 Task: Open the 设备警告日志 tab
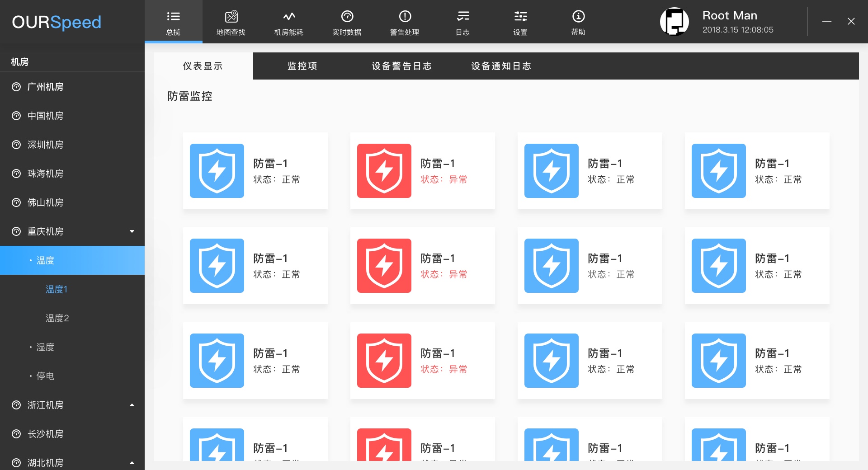point(401,66)
